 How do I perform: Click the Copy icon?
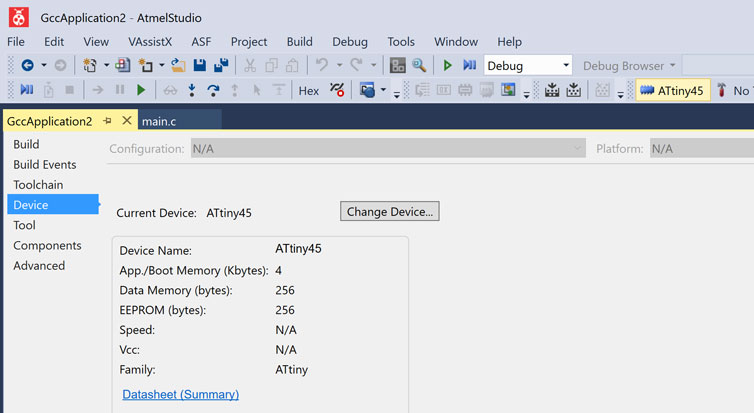272,65
